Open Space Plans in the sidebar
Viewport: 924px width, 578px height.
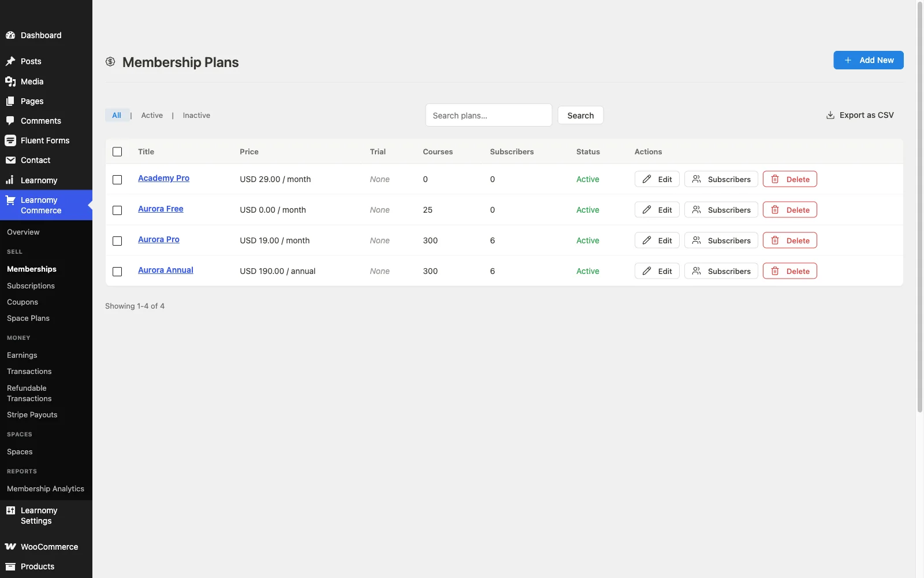point(28,318)
